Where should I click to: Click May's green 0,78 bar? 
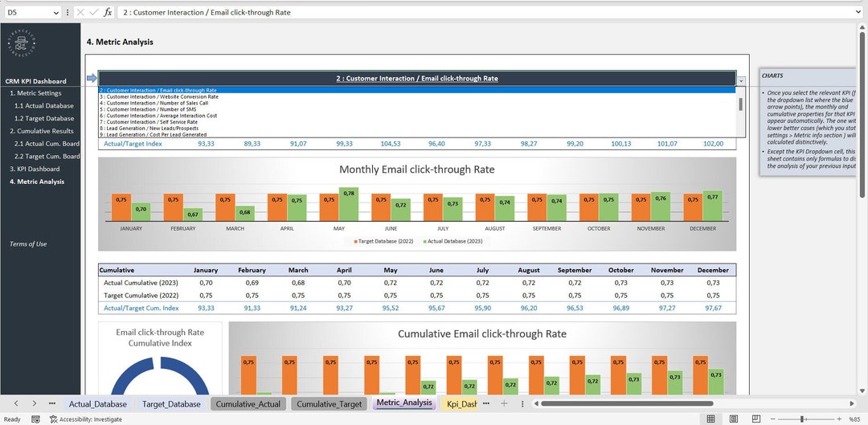pyautogui.click(x=349, y=204)
